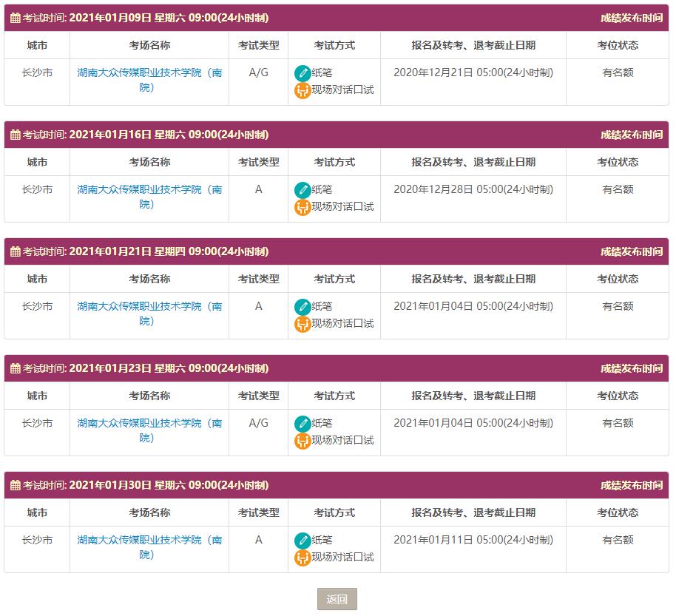
Task: Click 有名额 seat status for January 16 exam
Action: pos(618,189)
